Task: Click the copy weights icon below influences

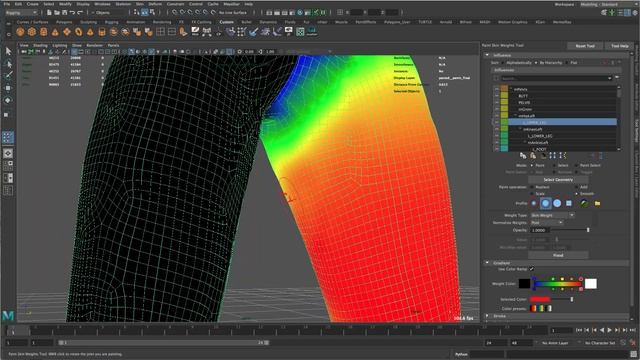Action: [x=523, y=156]
